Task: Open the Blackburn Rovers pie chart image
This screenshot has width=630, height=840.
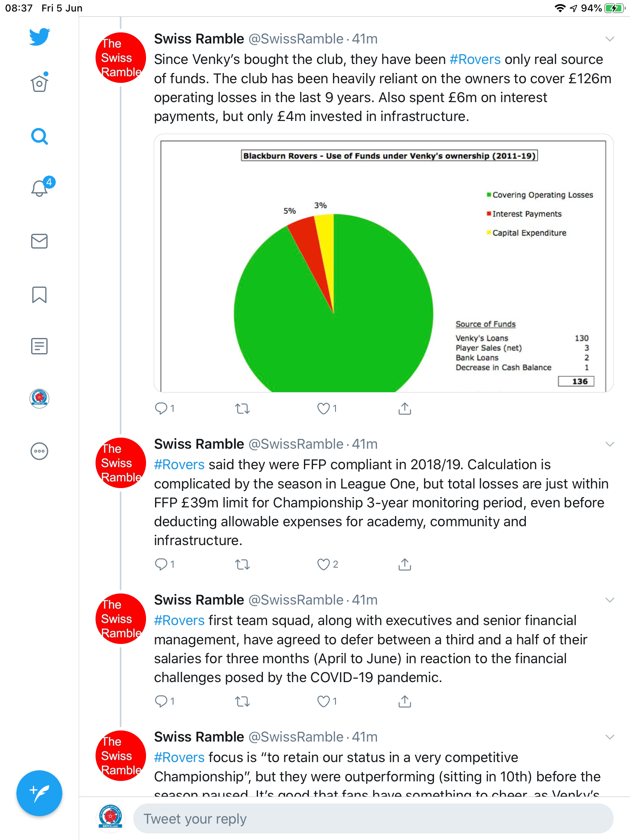Action: click(383, 263)
